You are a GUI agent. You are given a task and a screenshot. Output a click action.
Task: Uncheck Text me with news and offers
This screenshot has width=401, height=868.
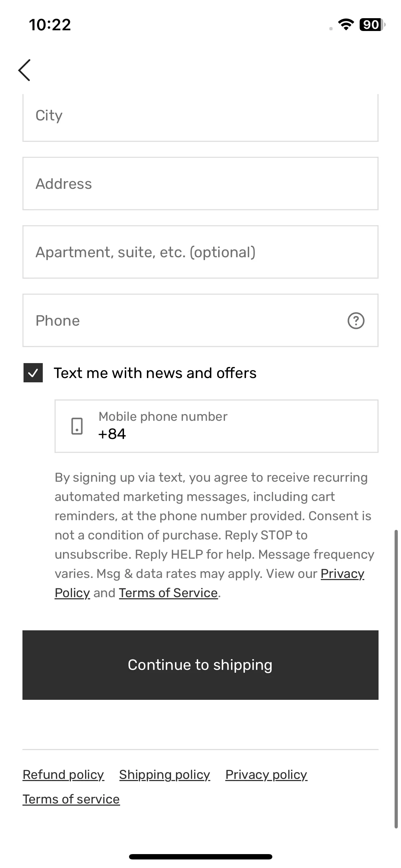(x=33, y=373)
